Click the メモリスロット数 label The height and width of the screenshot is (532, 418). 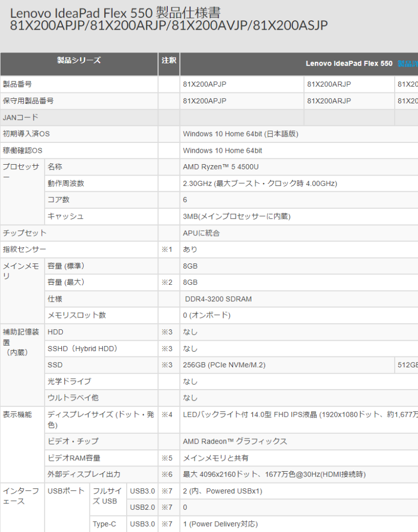pos(77,315)
